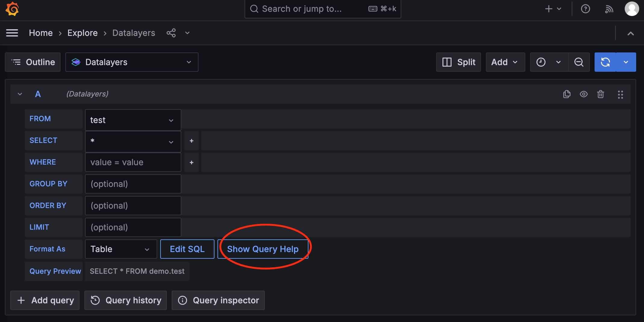Click the Show Query Help button
Screen dimensions: 644x322
(x=263, y=249)
